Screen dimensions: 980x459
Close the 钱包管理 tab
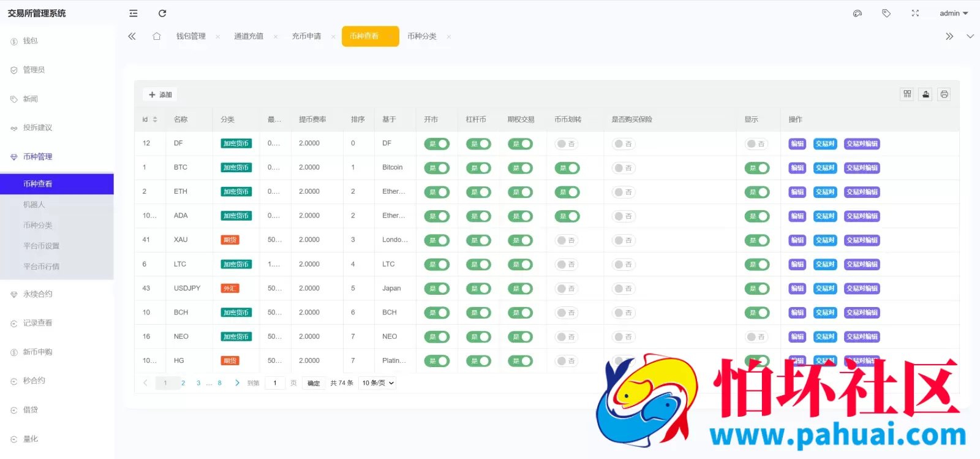tap(217, 37)
